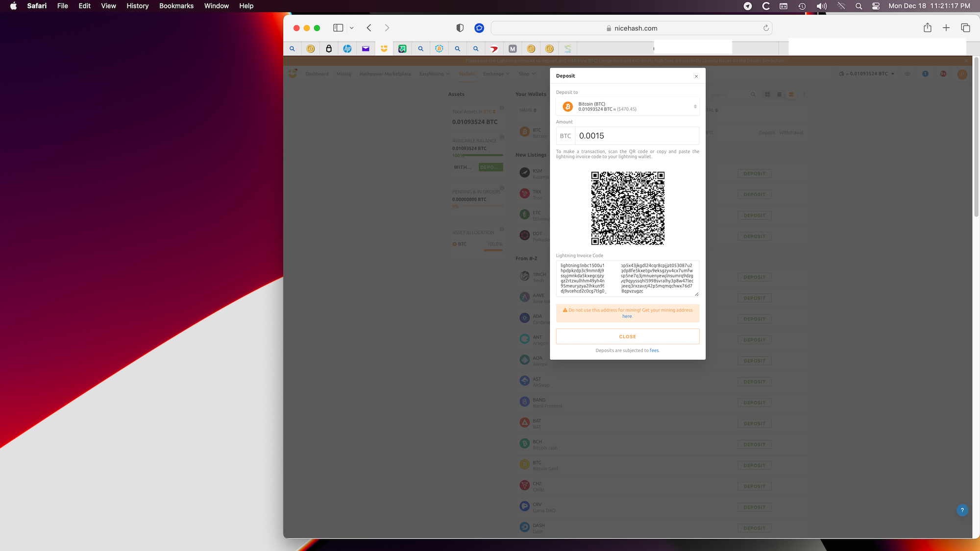Click the BTC amount field showing 0.0015
Screen dimensions: 980x551
tap(637, 136)
